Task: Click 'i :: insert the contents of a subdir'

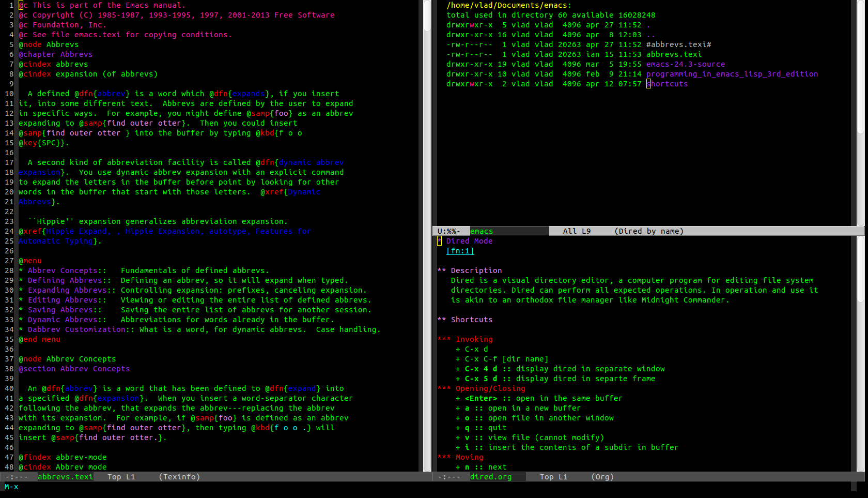Action: pyautogui.click(x=567, y=447)
